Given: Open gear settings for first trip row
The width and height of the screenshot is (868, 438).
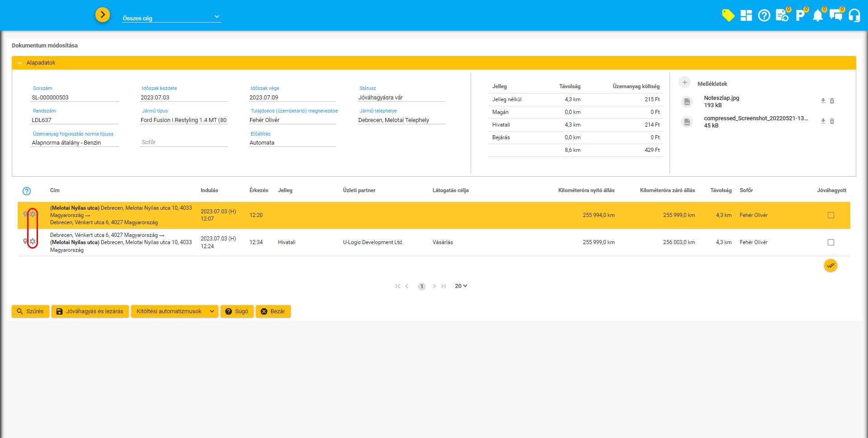Looking at the screenshot, I should (x=33, y=215).
